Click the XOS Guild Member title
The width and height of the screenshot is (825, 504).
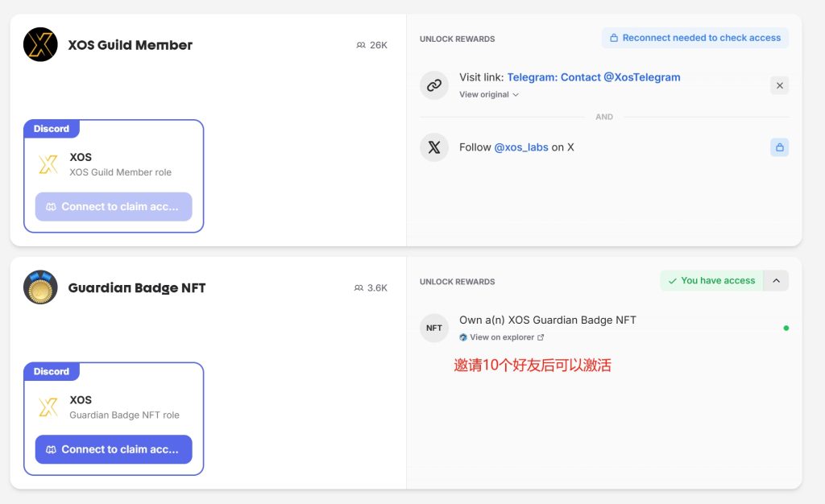[x=131, y=45]
